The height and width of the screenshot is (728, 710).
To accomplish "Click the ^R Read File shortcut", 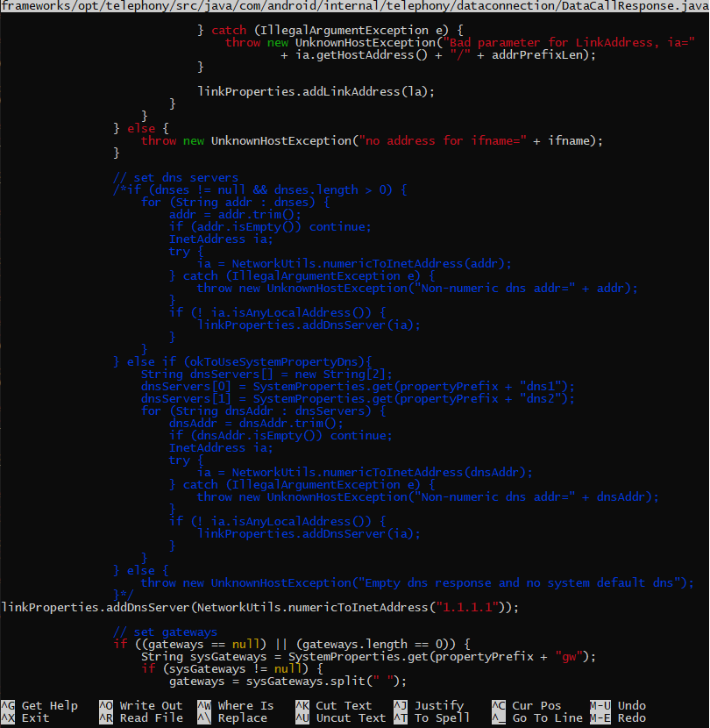I will tap(141, 717).
